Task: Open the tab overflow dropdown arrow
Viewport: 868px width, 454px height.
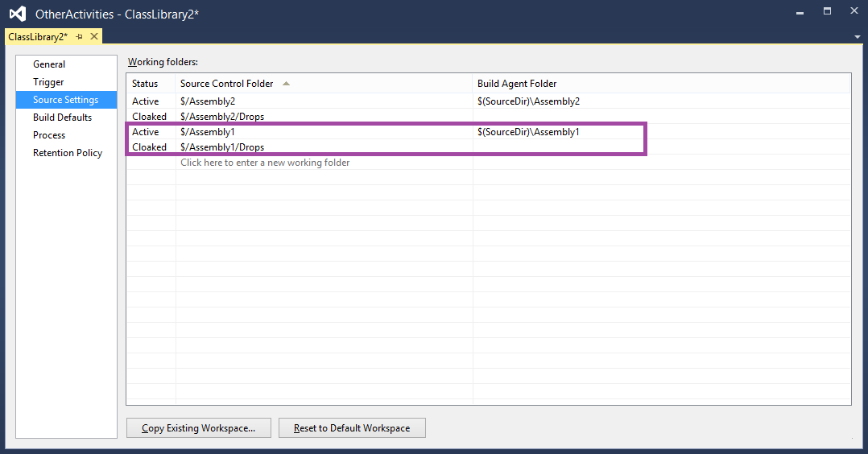Action: click(857, 37)
